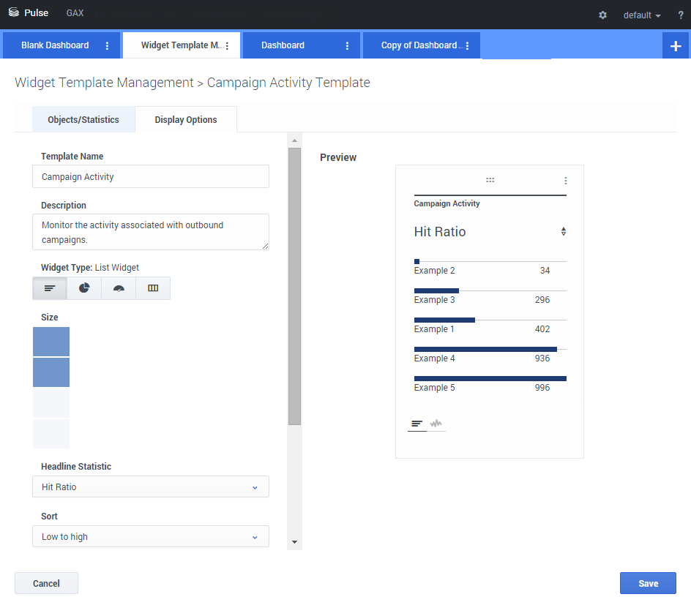This screenshot has height=616, width=691.
Task: Select the second size block
Action: coord(51,372)
